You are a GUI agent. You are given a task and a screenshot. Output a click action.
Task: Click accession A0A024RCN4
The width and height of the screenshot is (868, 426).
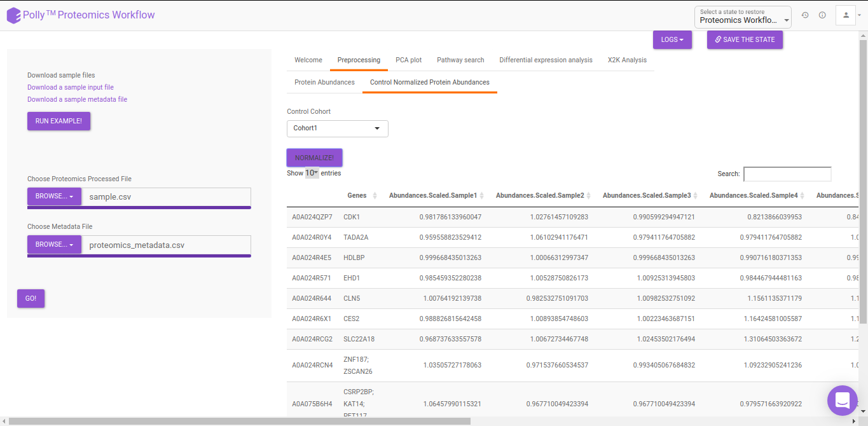[312, 365]
